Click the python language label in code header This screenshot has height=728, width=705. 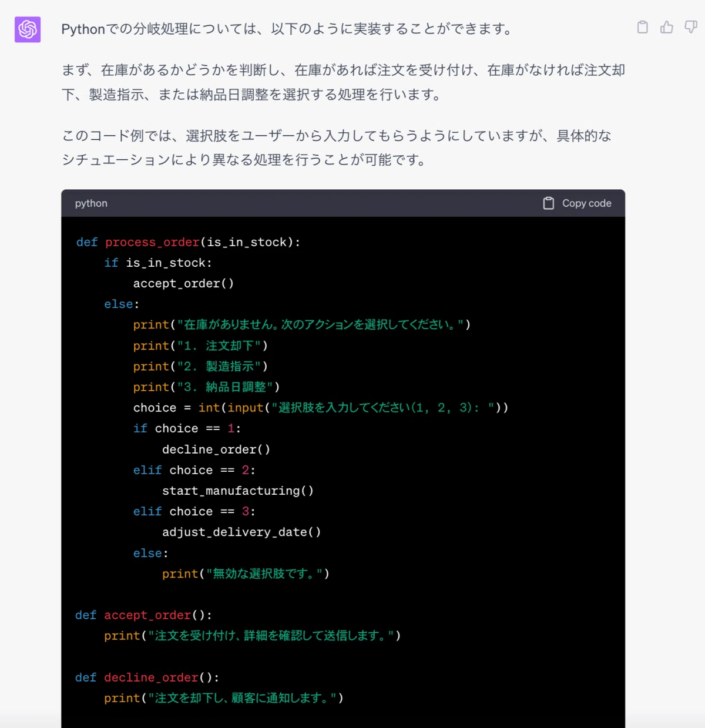[x=91, y=203]
